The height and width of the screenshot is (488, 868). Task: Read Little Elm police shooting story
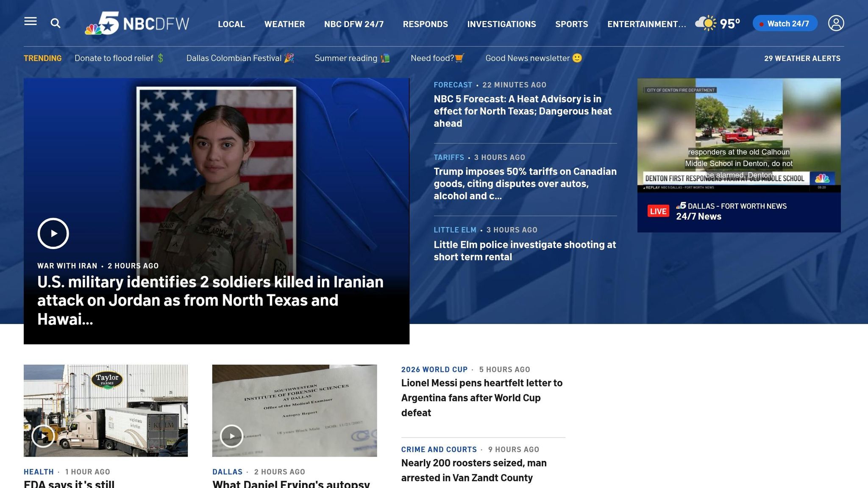pyautogui.click(x=525, y=250)
